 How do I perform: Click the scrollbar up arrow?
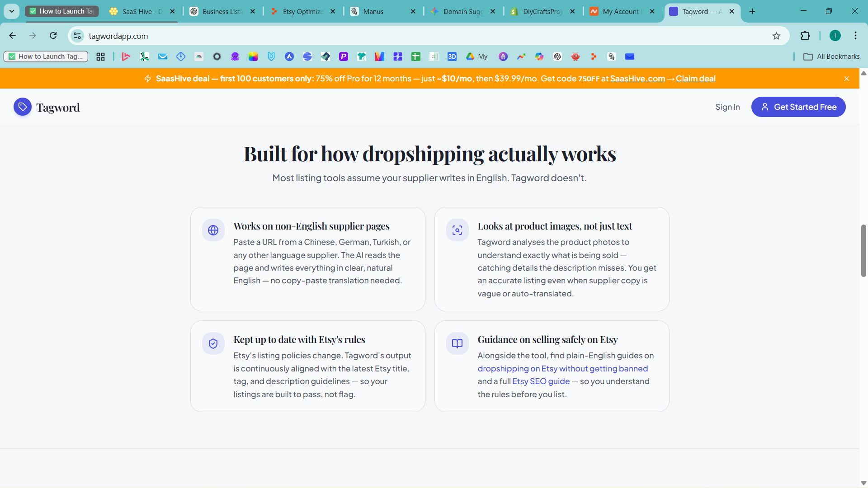coord(863,73)
